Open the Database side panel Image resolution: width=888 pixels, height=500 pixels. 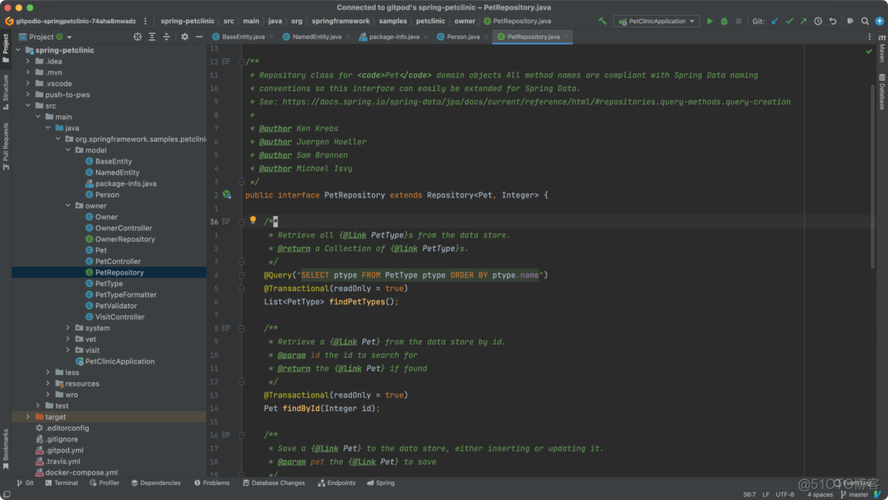pos(882,92)
